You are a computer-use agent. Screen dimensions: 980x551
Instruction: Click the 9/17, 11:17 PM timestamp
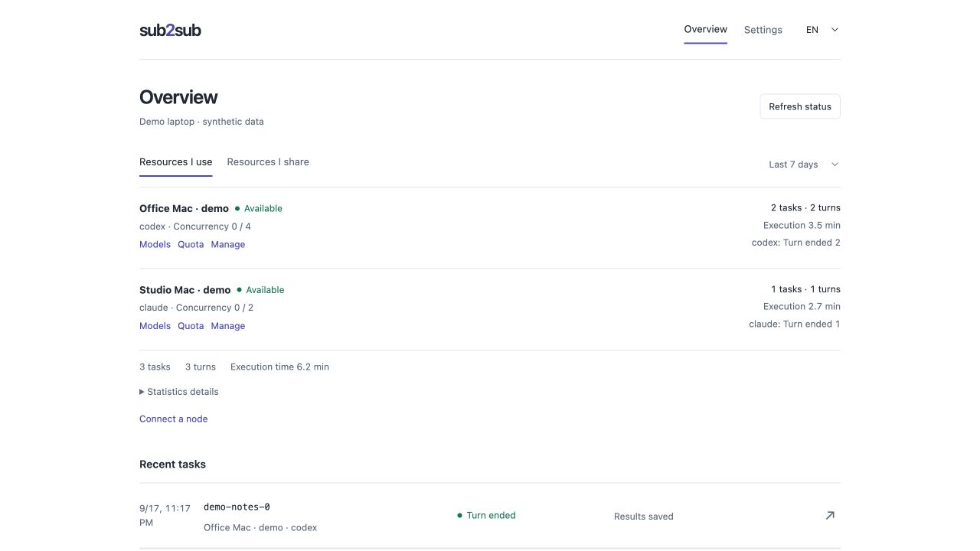click(x=165, y=516)
